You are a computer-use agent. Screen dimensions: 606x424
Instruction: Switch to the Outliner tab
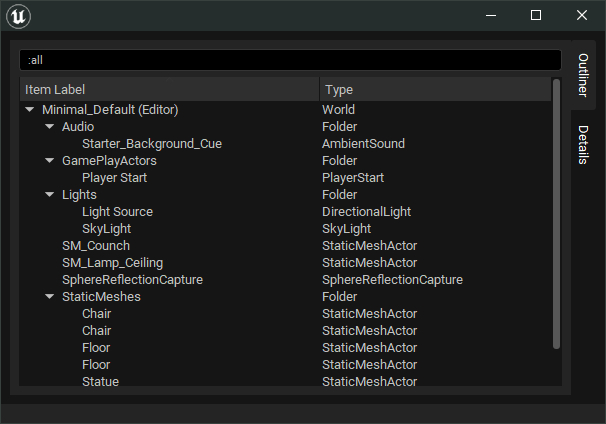pyautogui.click(x=583, y=75)
